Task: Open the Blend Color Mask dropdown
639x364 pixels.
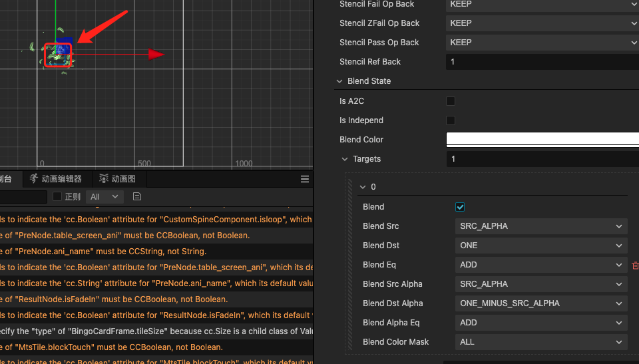Action: (x=540, y=342)
